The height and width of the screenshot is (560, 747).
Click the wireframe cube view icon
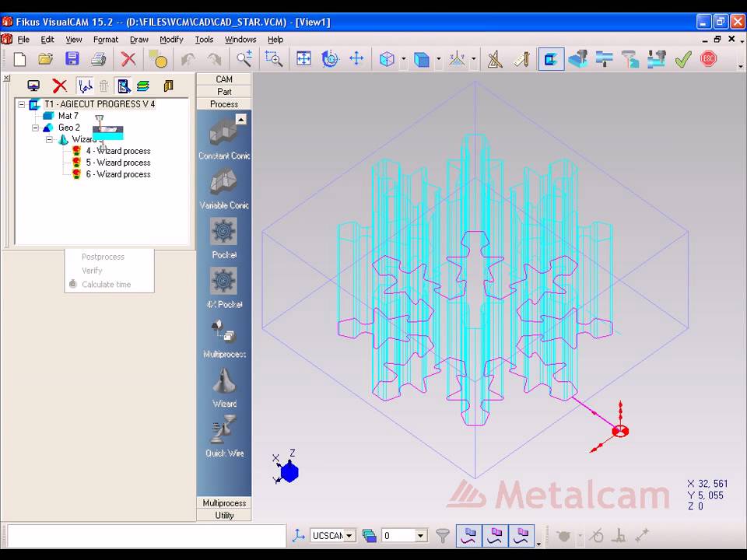click(x=387, y=60)
